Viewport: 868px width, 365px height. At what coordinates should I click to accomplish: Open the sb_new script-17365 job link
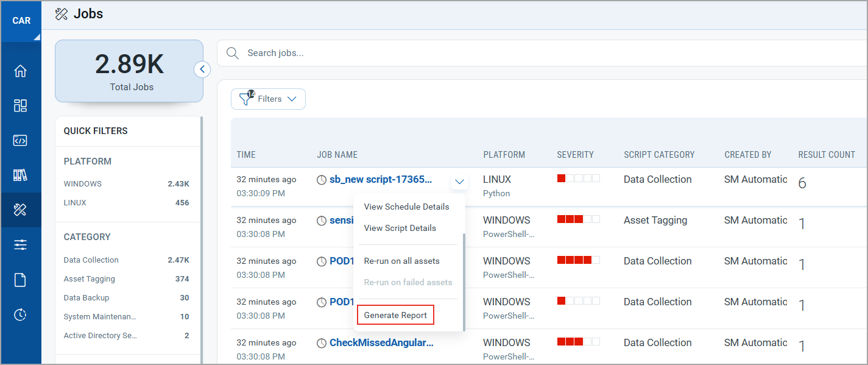tap(381, 179)
